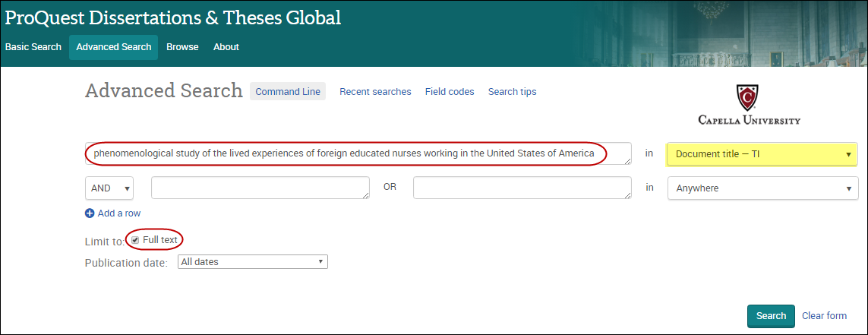Click the Publication date: label
The height and width of the screenshot is (335, 868).
pyautogui.click(x=126, y=263)
